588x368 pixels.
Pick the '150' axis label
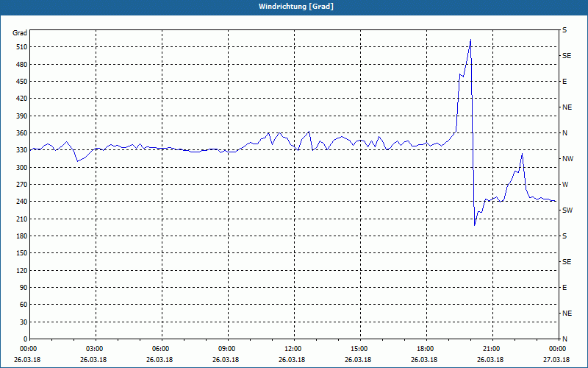pos(21,252)
